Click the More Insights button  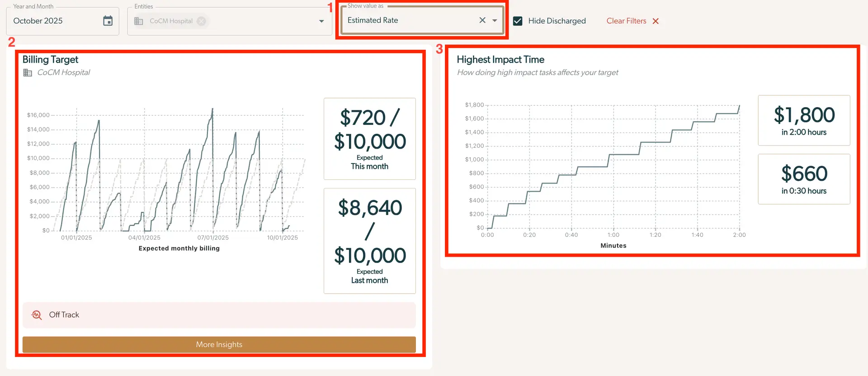[x=219, y=344]
